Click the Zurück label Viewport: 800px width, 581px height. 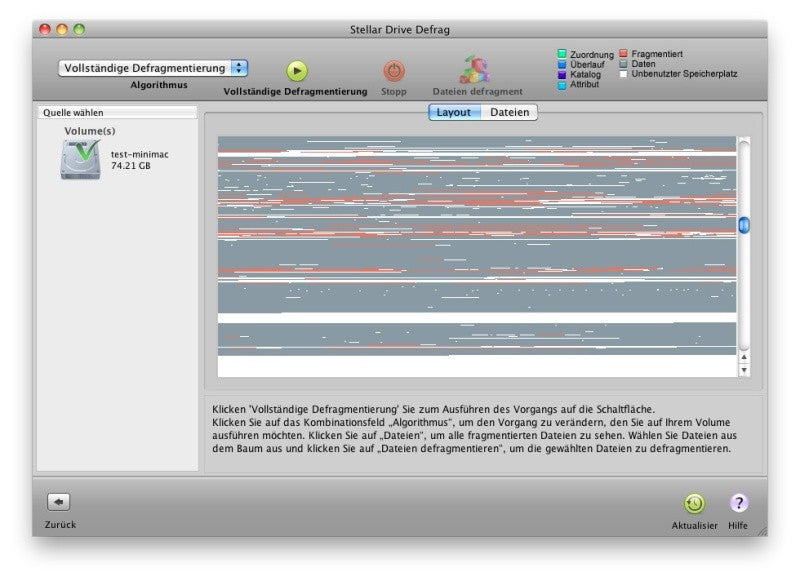pos(60,524)
